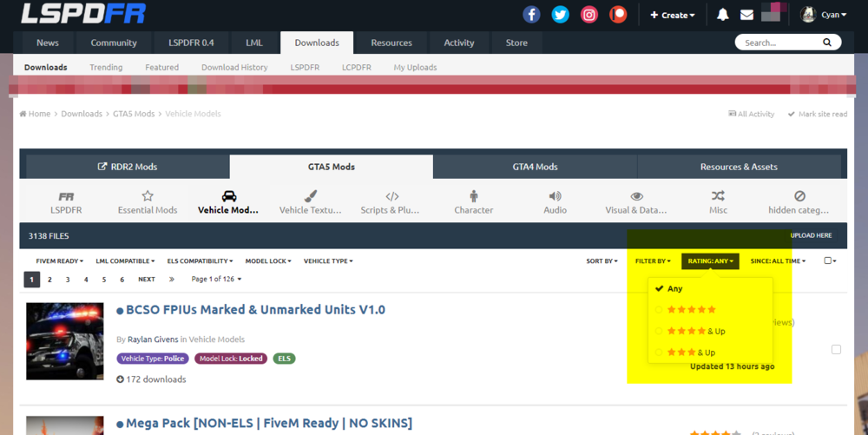Switch to the GTA4 Mods tab
Viewport: 868px width, 435px height.
[535, 167]
